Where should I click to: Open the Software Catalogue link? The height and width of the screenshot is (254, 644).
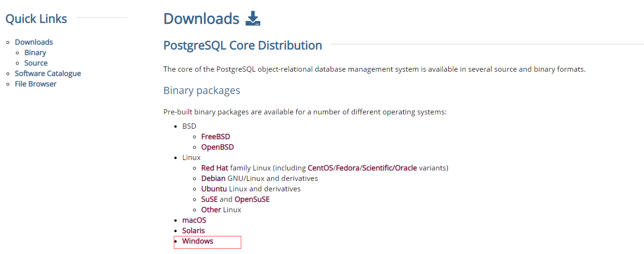[48, 74]
